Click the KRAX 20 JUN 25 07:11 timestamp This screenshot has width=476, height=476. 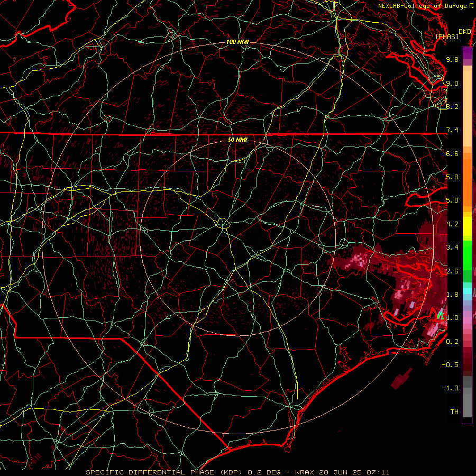coord(342,472)
